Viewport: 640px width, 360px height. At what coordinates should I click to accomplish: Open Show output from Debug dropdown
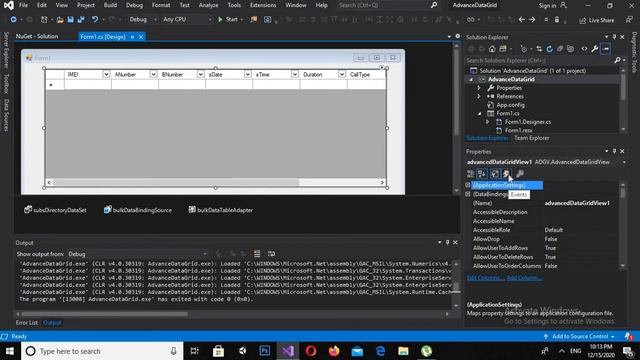pyautogui.click(x=138, y=254)
